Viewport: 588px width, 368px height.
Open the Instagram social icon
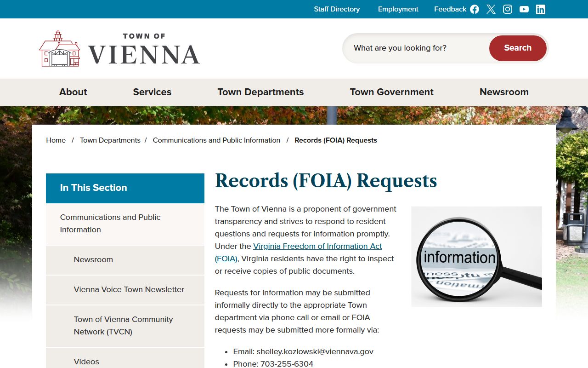(508, 9)
